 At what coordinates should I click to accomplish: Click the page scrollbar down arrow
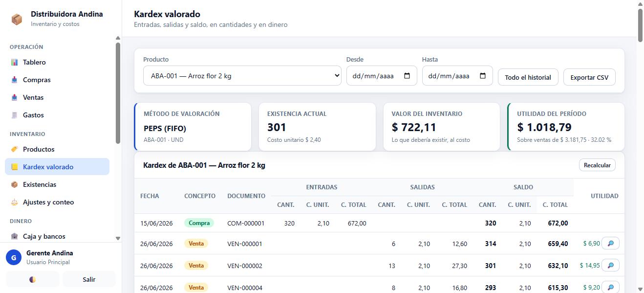tap(640, 289)
